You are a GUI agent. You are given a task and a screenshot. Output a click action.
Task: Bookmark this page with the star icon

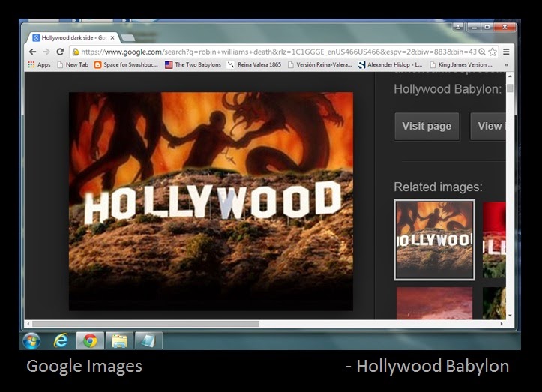coord(493,52)
